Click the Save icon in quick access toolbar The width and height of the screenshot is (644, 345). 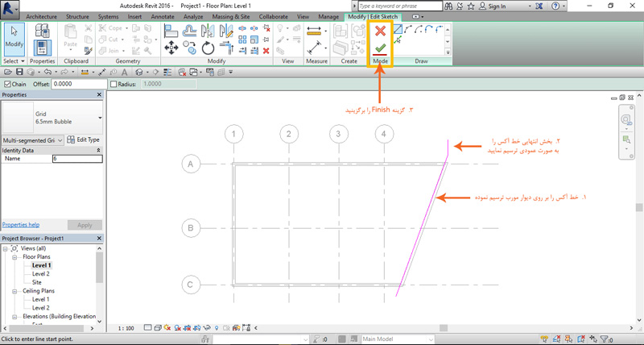[x=19, y=72]
